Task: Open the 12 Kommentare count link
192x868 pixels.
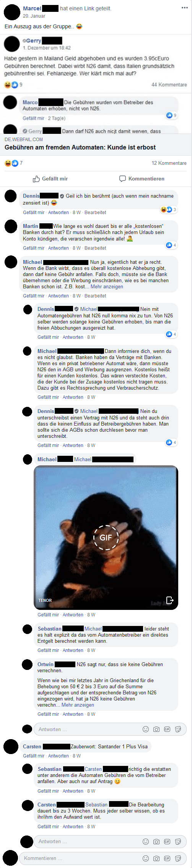Action: pos(169,163)
